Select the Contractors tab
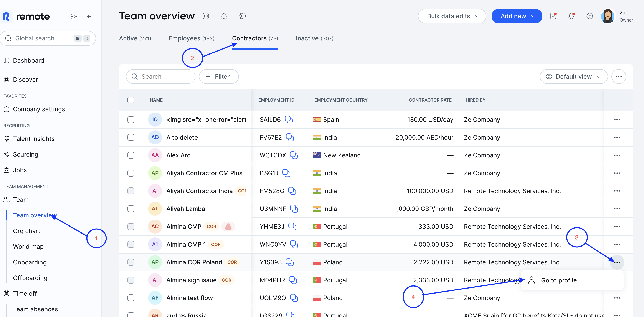 tap(255, 38)
